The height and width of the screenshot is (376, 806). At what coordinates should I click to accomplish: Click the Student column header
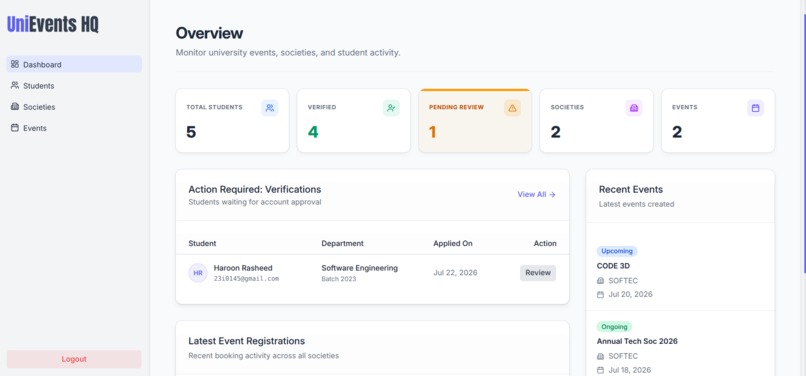(x=203, y=243)
